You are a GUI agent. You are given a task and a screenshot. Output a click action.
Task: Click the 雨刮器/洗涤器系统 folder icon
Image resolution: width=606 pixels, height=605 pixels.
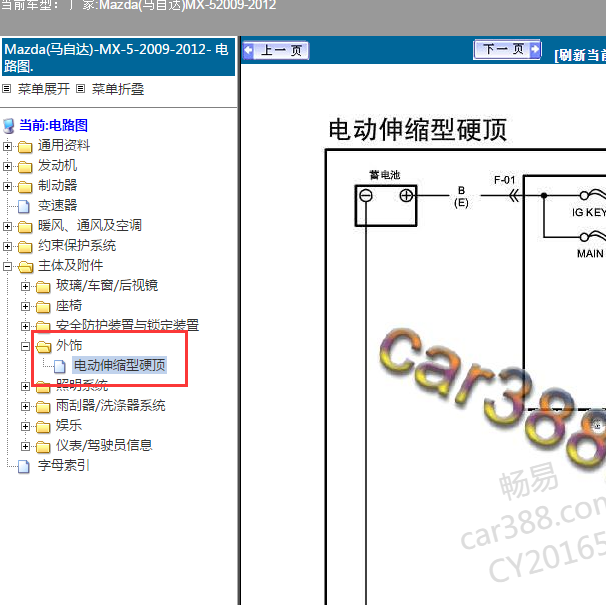point(43,407)
